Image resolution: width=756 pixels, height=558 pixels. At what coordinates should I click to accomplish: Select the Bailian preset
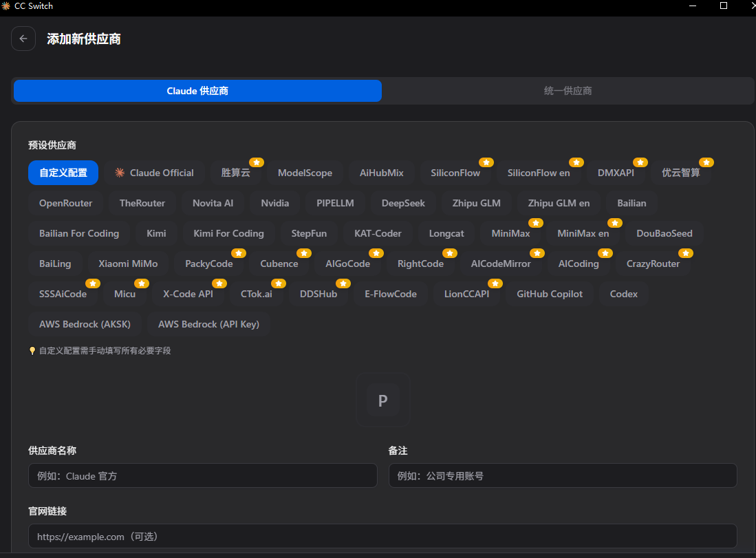pos(631,203)
